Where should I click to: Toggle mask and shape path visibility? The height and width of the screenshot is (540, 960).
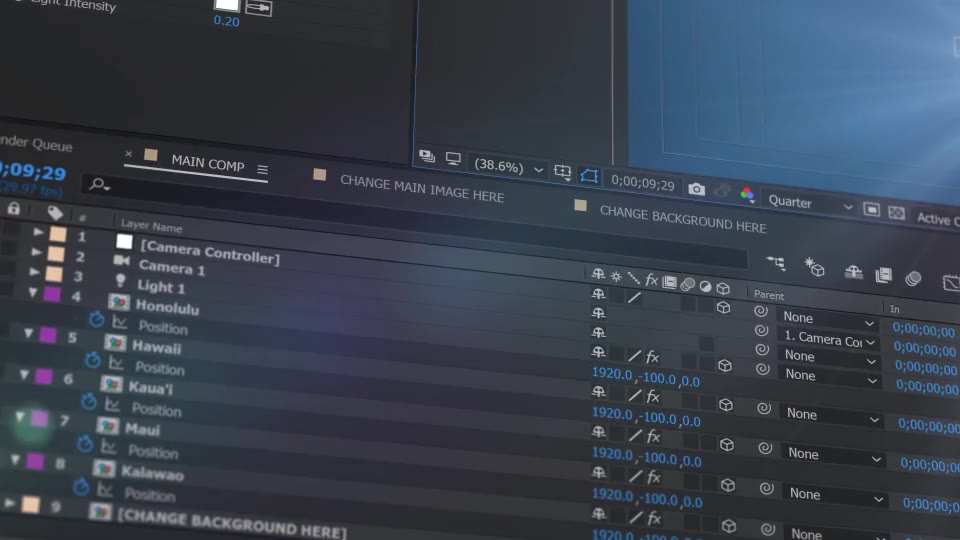589,176
